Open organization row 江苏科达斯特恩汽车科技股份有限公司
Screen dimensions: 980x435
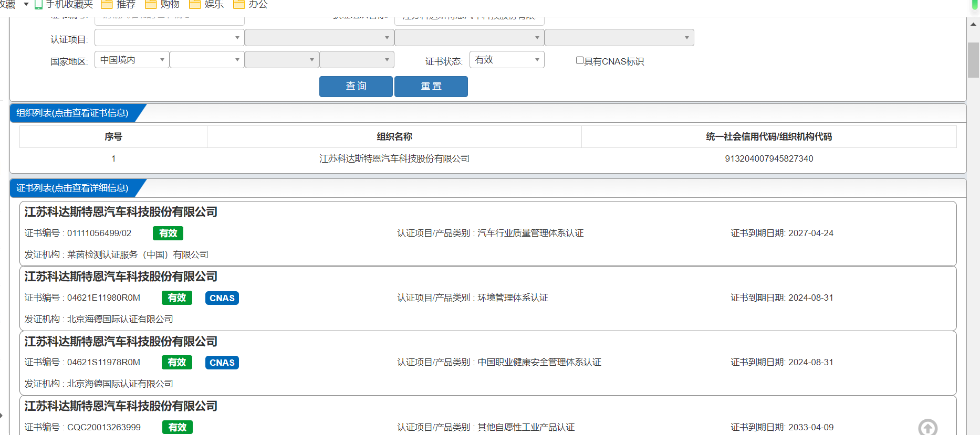[488, 158]
